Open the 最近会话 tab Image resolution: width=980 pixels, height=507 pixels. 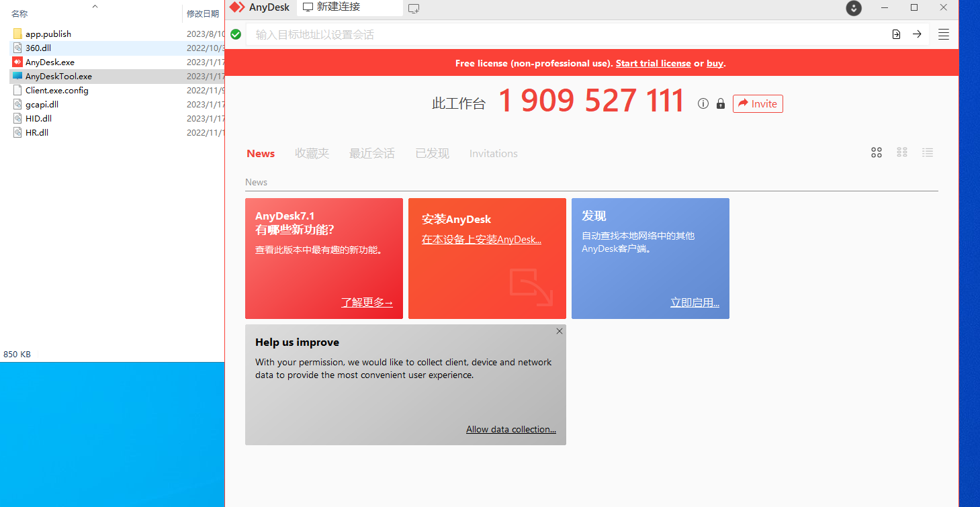click(x=371, y=154)
